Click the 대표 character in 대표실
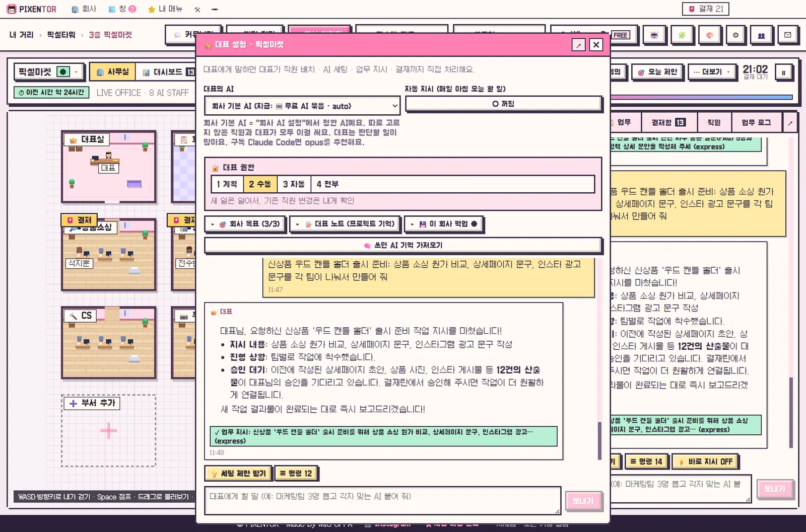 pos(108,156)
